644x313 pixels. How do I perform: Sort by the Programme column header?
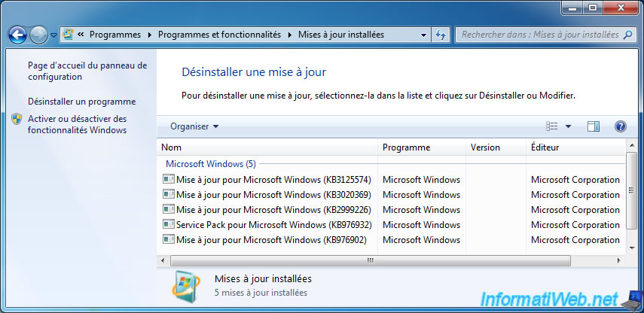pos(421,147)
